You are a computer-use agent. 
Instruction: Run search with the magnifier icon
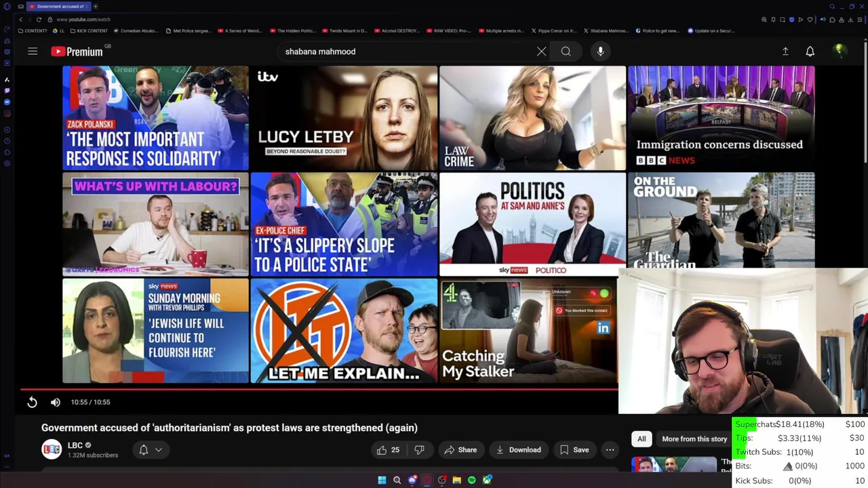tap(566, 52)
